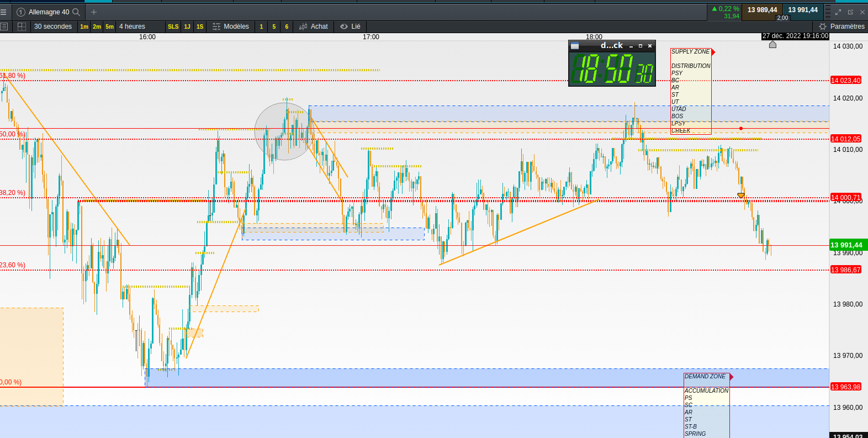Select the SLS shortcut button
This screenshot has width=868, height=438.
[173, 27]
